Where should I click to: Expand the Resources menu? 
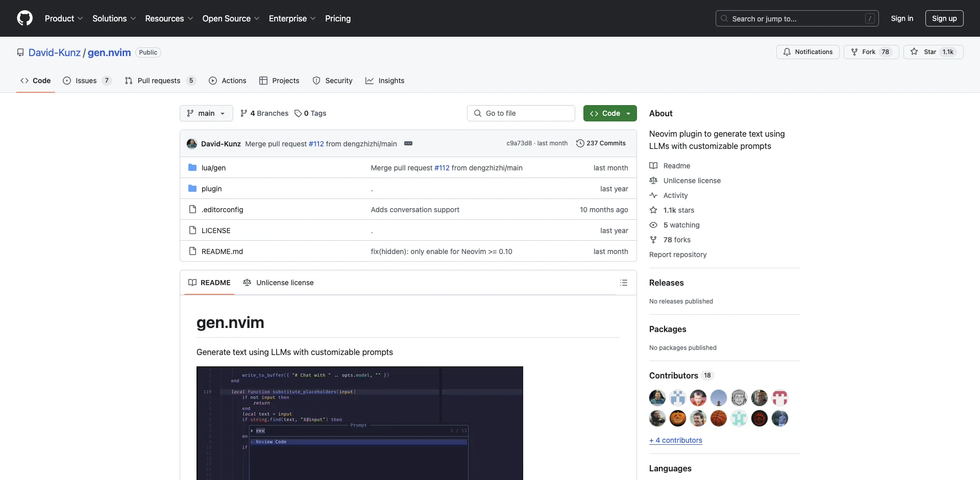[169, 18]
